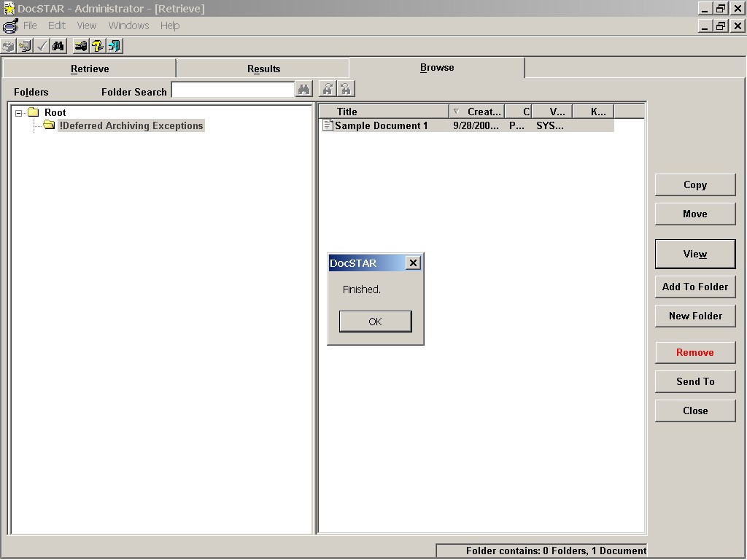The width and height of the screenshot is (747, 560).
Task: Switch to the Retrieve tab
Action: pos(90,69)
